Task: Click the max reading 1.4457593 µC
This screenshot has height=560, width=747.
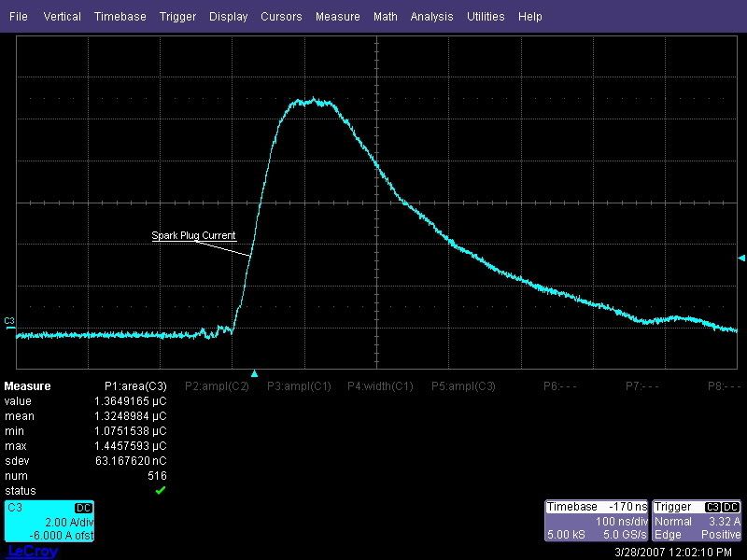Action: 130,446
